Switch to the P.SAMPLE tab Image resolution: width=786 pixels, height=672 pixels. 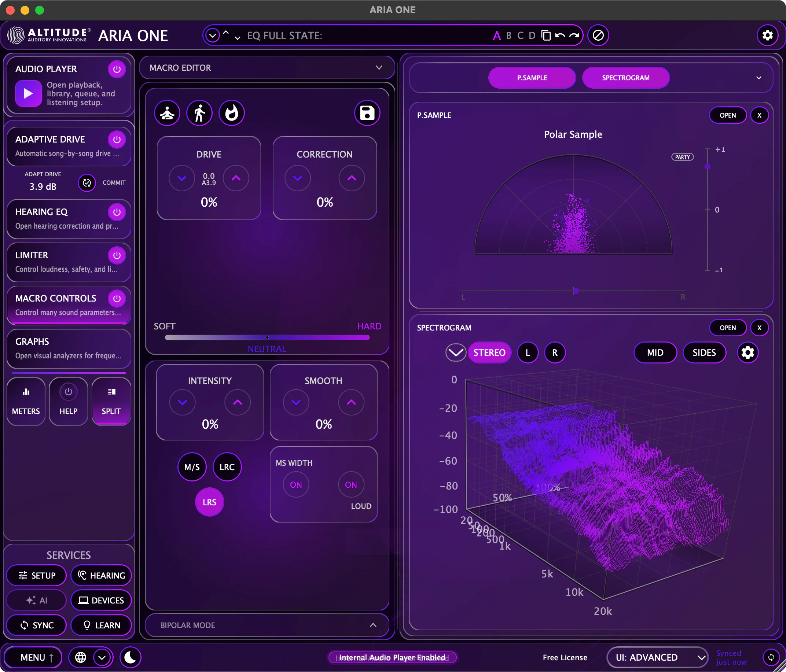(532, 78)
